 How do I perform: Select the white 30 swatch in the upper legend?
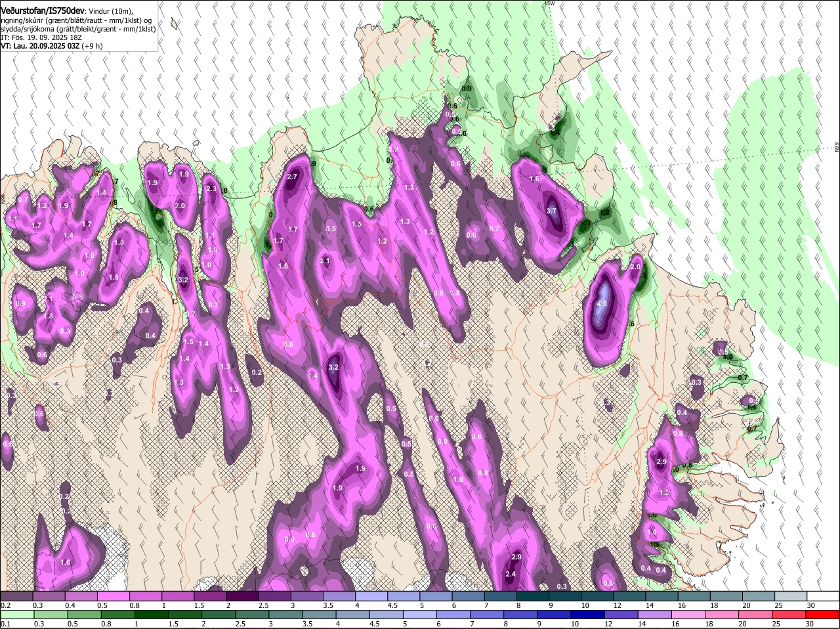click(x=823, y=596)
